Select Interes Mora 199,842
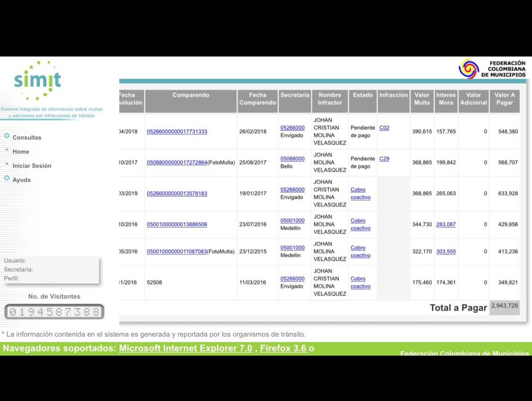Viewport: 532px width, 401px height. tap(446, 163)
